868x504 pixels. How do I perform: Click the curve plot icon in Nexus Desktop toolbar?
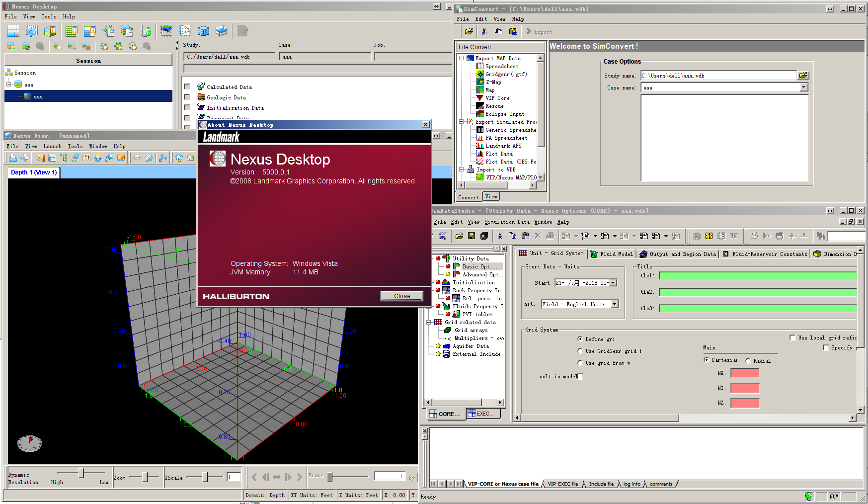click(x=185, y=31)
